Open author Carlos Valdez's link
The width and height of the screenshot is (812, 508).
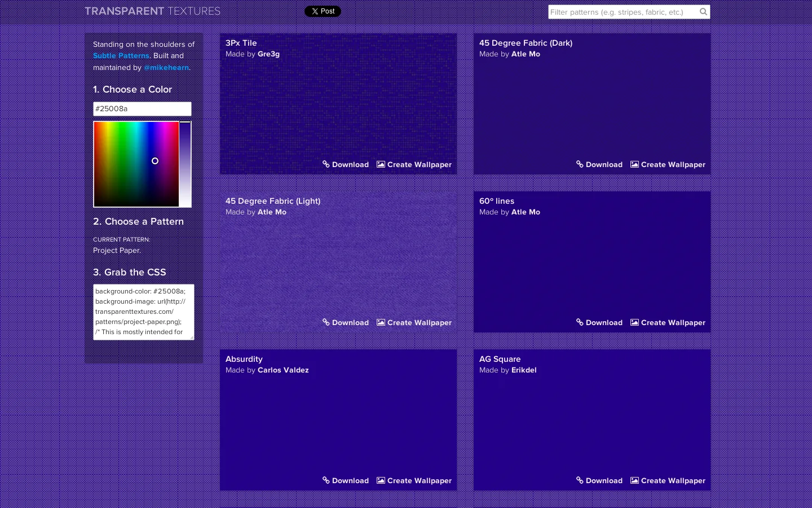(283, 370)
